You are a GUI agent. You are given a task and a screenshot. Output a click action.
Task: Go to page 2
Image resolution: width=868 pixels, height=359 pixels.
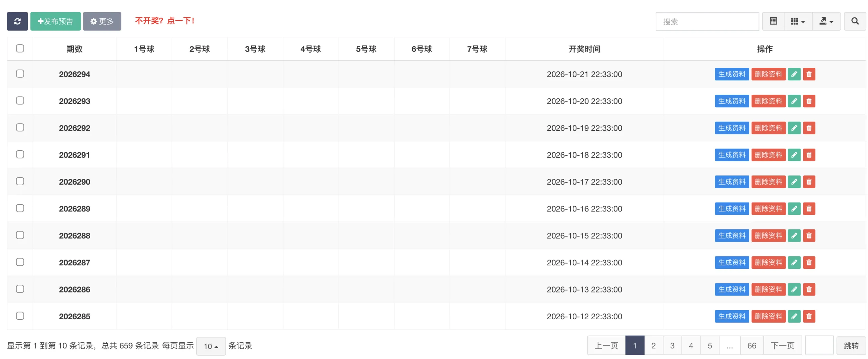653,345
